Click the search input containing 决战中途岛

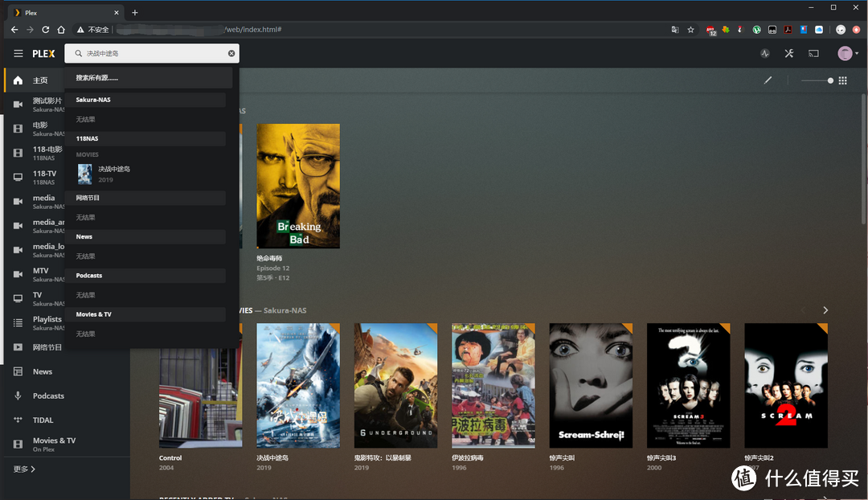click(152, 53)
